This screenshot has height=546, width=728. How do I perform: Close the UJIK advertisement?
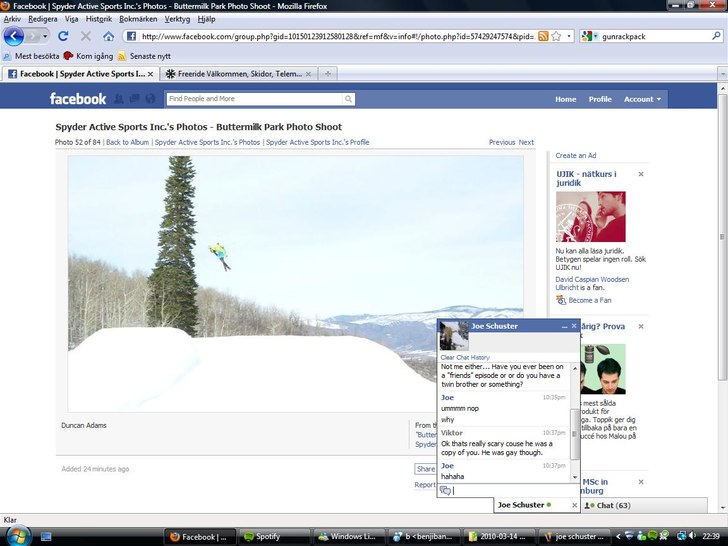(x=641, y=174)
